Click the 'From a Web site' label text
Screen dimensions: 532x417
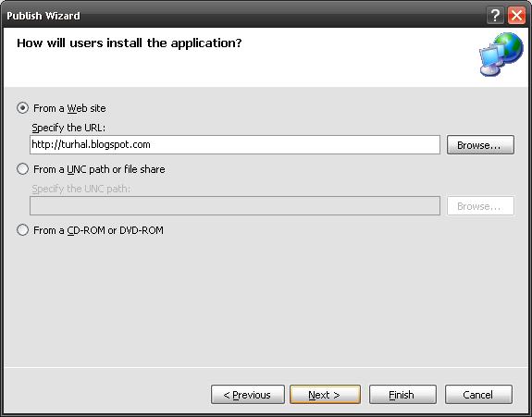(x=69, y=108)
